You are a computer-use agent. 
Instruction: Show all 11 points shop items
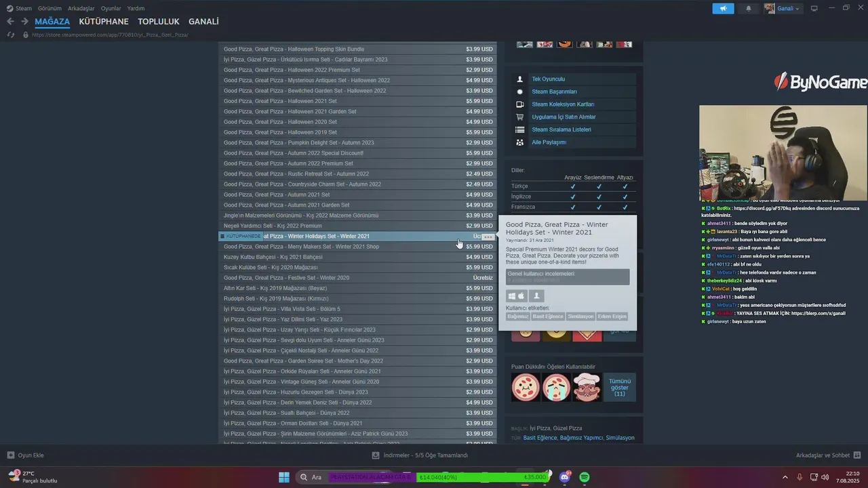point(619,387)
